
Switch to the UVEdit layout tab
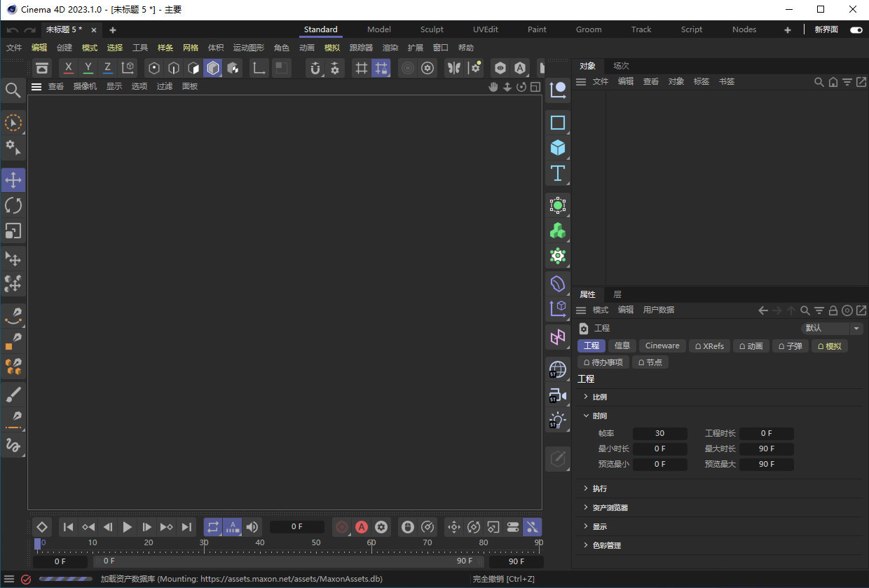pyautogui.click(x=486, y=29)
